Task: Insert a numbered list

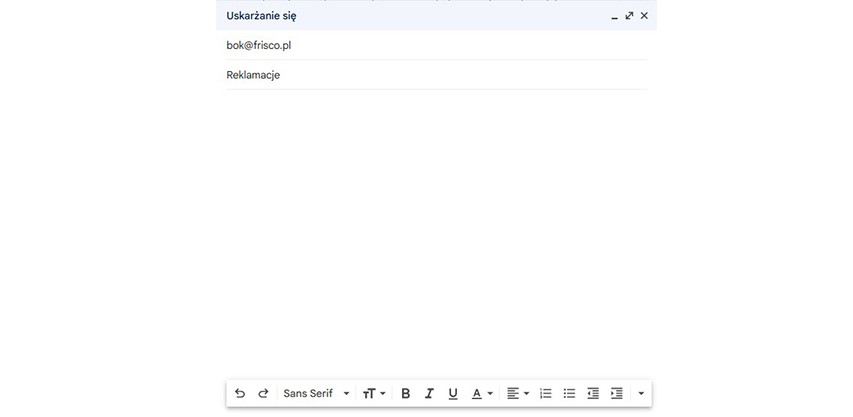Action: pyautogui.click(x=546, y=393)
